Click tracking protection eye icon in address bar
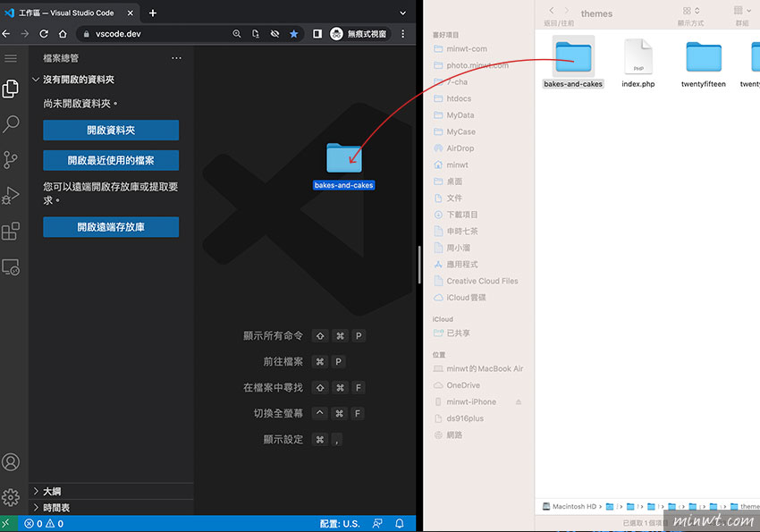 (x=274, y=34)
